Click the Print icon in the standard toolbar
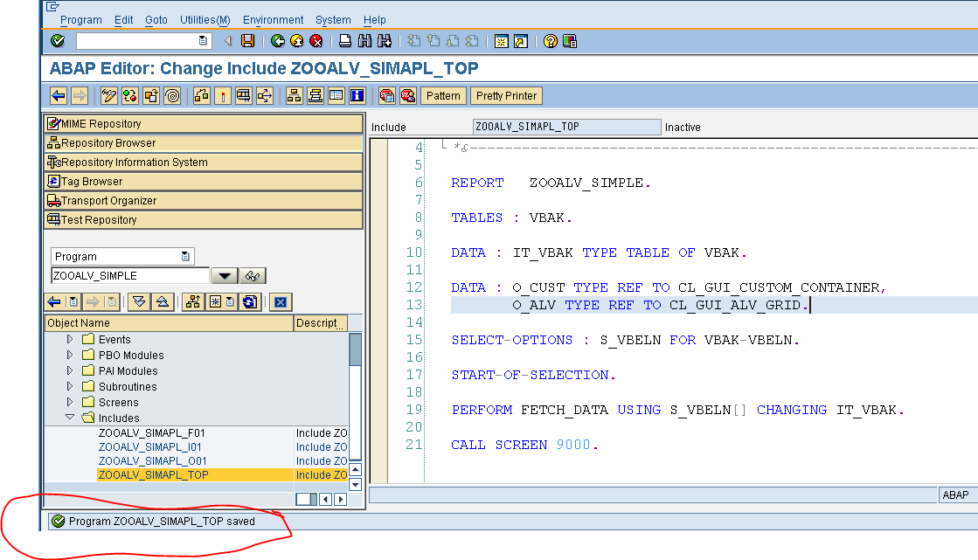The image size is (978, 560). (343, 40)
